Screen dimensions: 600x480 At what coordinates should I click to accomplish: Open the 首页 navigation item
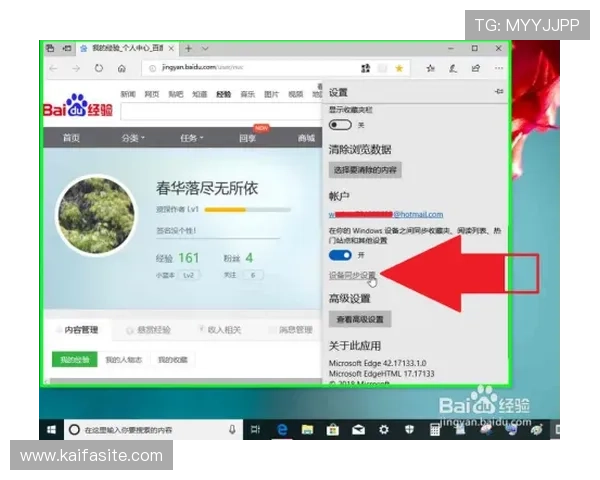click(71, 138)
